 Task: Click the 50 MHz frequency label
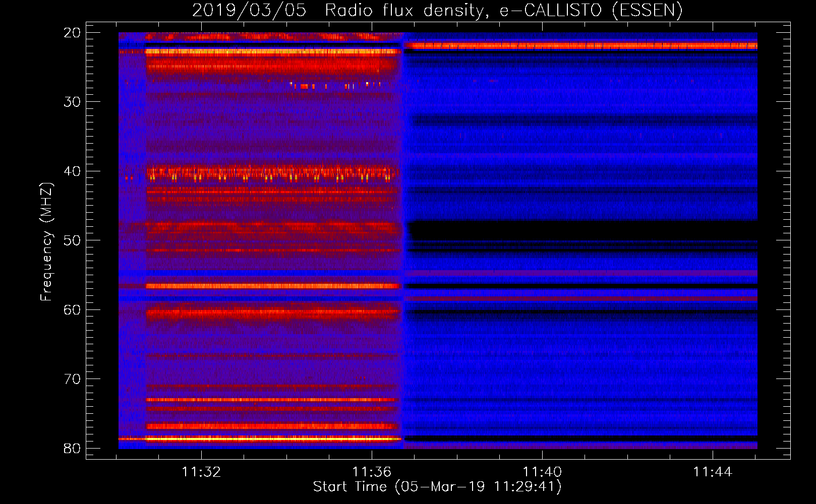click(72, 240)
